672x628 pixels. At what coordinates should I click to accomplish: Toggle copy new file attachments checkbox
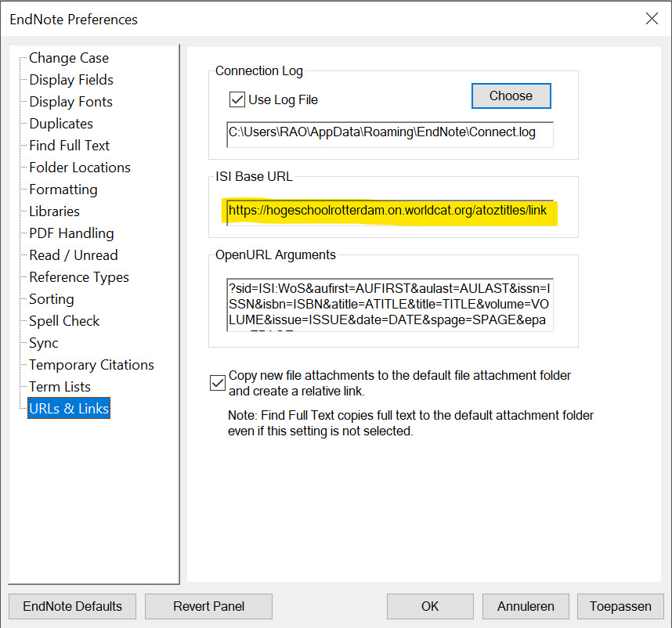click(218, 383)
